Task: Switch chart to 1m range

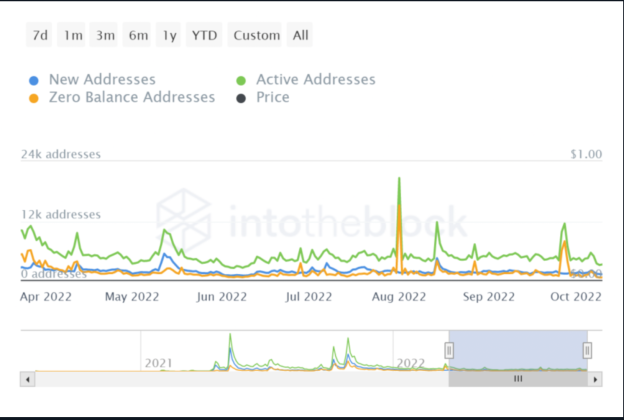Action: (x=72, y=35)
